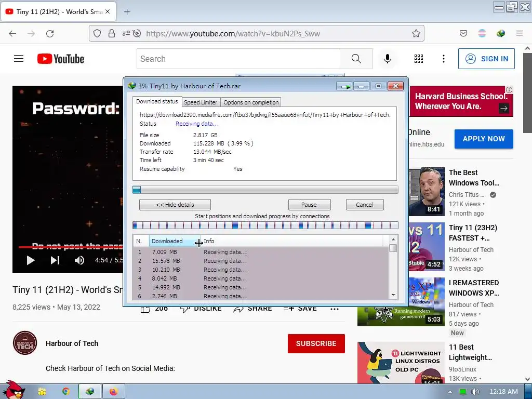The width and height of the screenshot is (532, 399).
Task: Skip to next video
Action: [x=55, y=260]
